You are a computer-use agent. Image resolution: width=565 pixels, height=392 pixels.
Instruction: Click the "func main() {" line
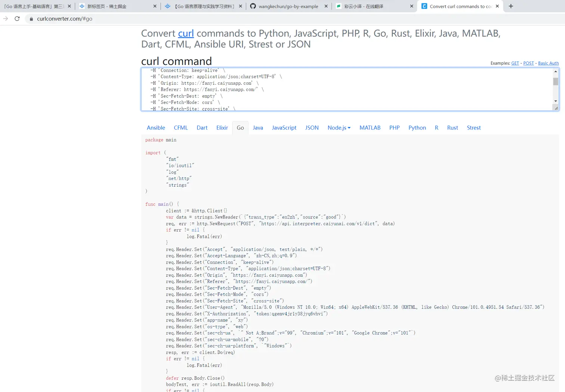pyautogui.click(x=162, y=204)
